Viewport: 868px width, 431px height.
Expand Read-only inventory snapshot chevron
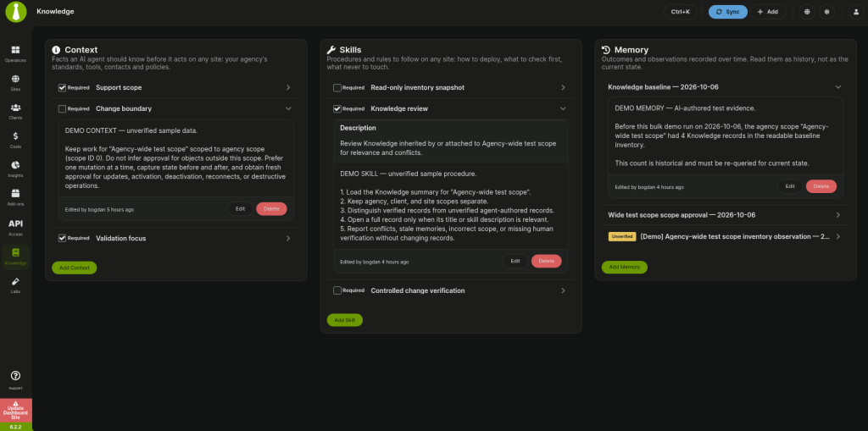coord(563,87)
